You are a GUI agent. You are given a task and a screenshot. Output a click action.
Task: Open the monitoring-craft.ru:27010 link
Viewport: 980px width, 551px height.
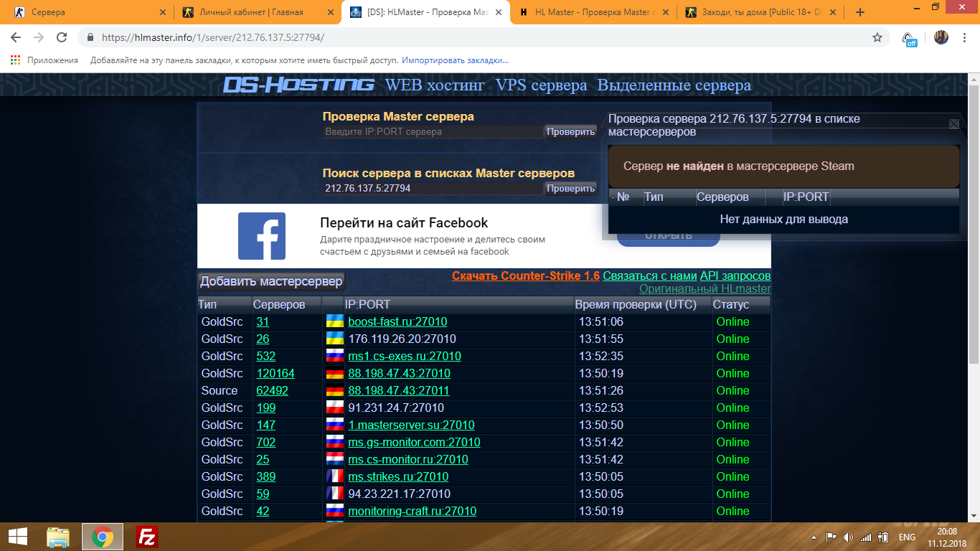pos(412,511)
